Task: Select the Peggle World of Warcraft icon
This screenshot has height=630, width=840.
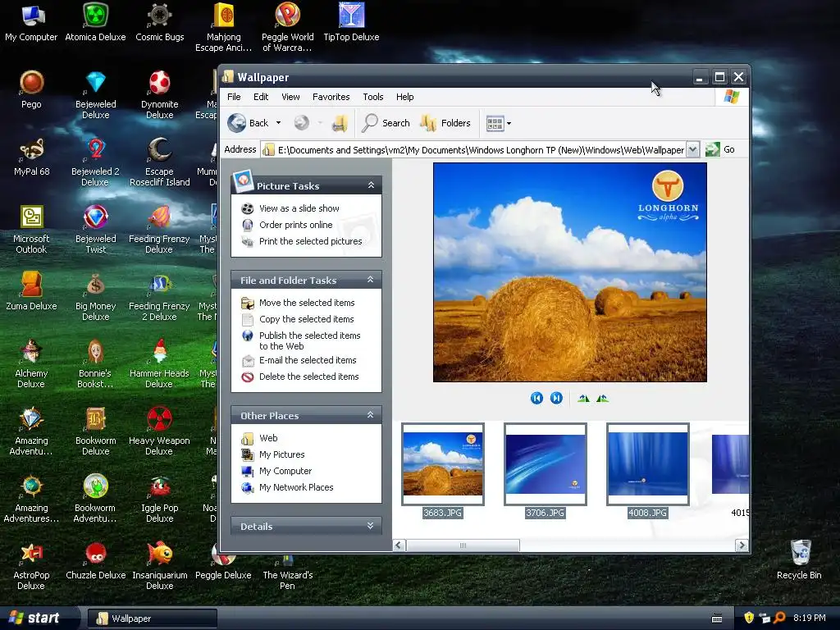Action: (288, 28)
